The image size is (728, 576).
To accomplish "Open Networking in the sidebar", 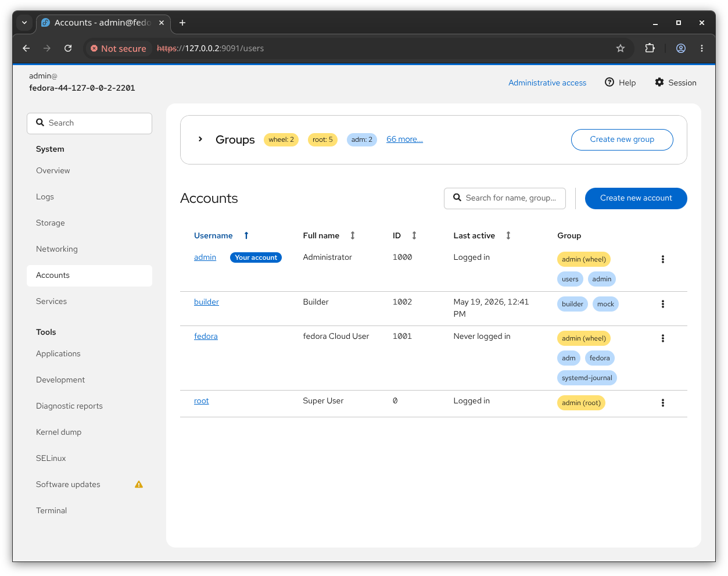I will point(89,249).
